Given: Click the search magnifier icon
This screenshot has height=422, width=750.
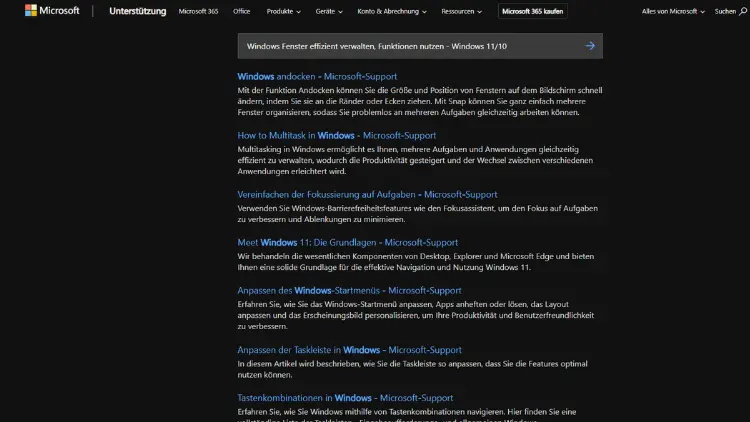Looking at the screenshot, I should tap(743, 11).
